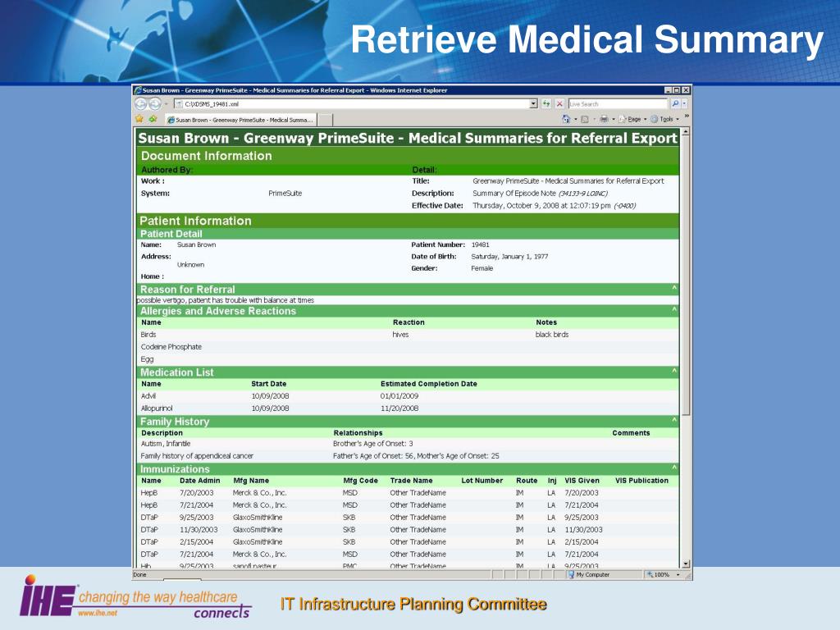Refresh the page with the green arrows icon
This screenshot has width=840, height=630.
pos(546,104)
